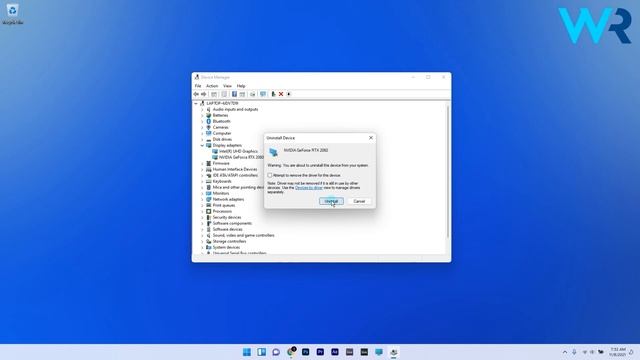Click the Bluetooth category icon
Image resolution: width=640 pixels, height=360 pixels.
pos(209,121)
